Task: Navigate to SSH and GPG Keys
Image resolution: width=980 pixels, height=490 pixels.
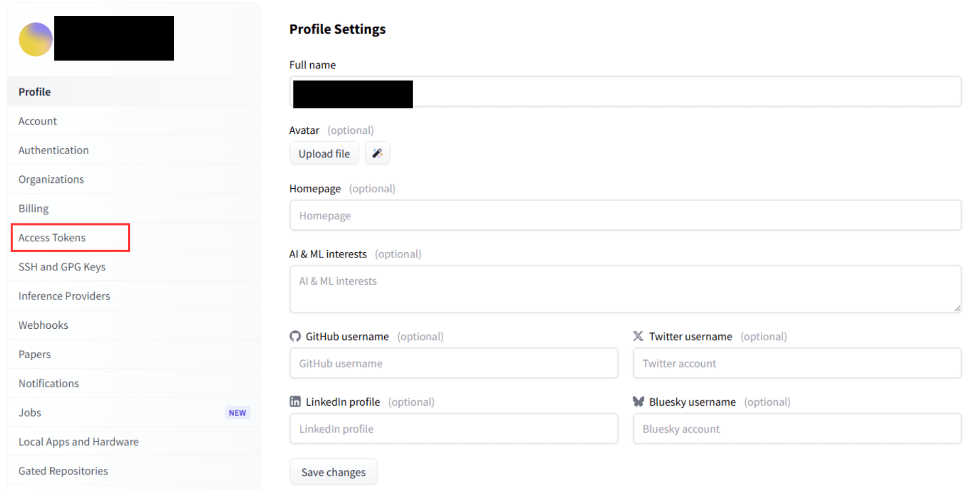Action: (x=62, y=267)
